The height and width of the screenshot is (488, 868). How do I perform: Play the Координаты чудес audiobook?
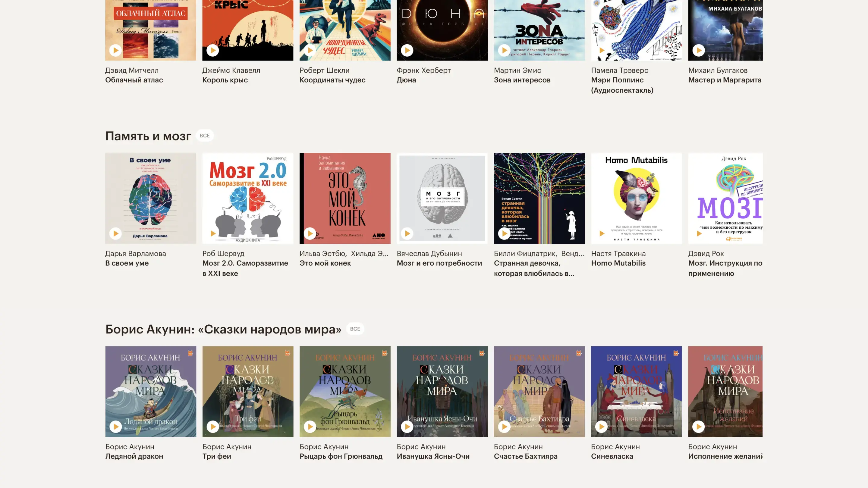coord(310,51)
